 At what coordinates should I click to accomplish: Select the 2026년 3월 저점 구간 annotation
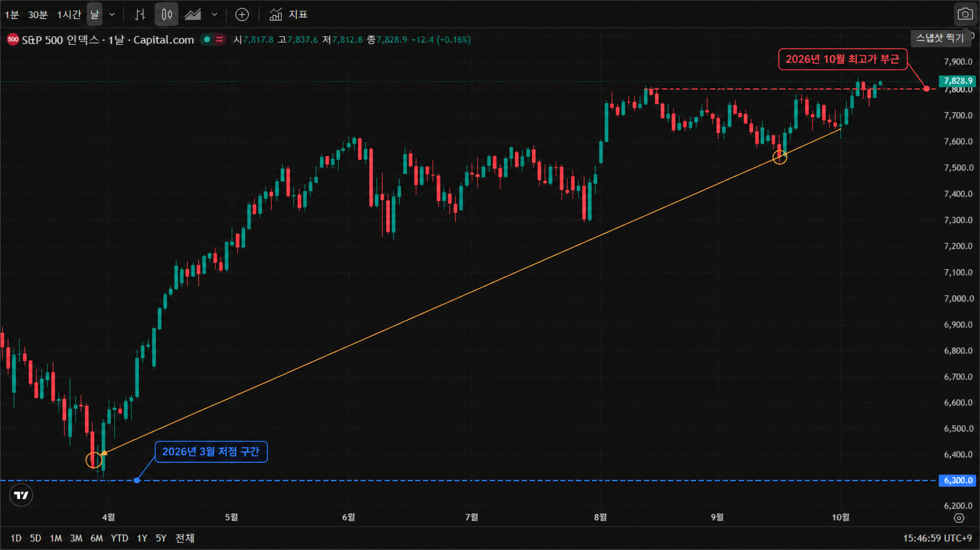(x=211, y=452)
